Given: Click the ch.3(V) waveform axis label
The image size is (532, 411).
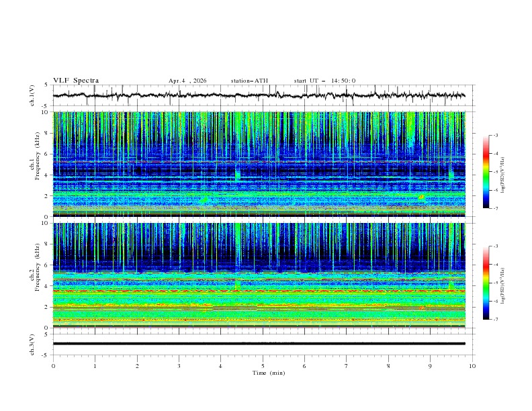Looking at the screenshot, I should 32,345.
